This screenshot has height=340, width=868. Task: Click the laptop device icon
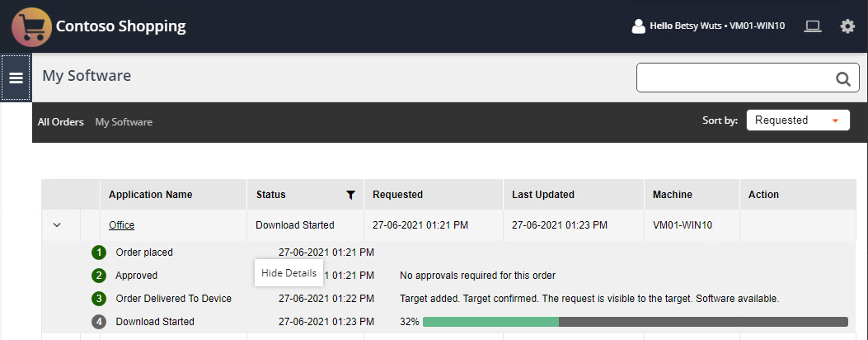pos(813,26)
